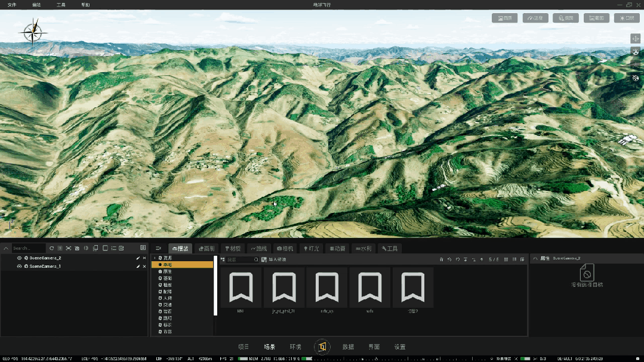Click the 截图 screenshot button
Viewport: 644px width, 362px height.
[x=596, y=18]
